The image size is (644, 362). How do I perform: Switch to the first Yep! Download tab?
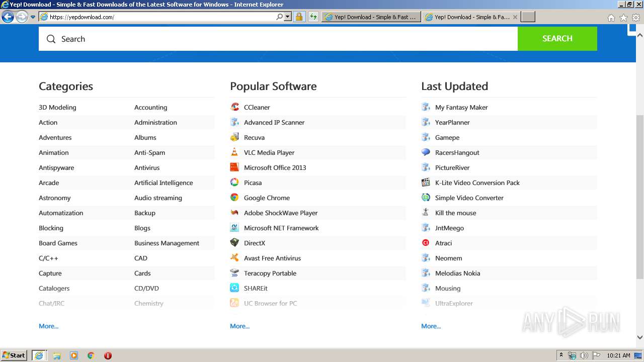click(x=371, y=17)
